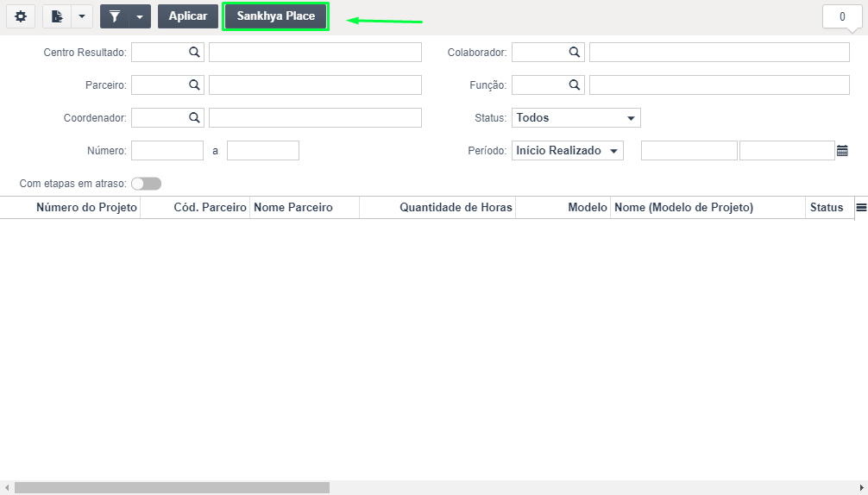Click the Período start date field
Image resolution: width=868 pixels, height=495 pixels.
click(x=689, y=150)
